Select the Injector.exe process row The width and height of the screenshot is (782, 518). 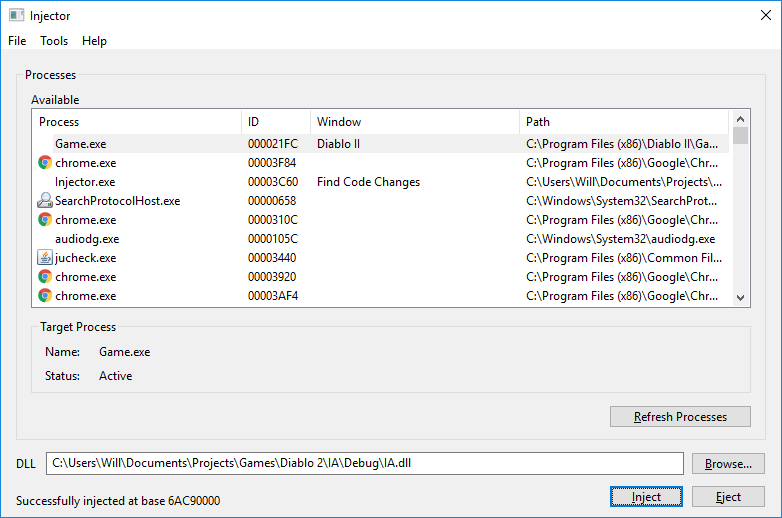[381, 182]
